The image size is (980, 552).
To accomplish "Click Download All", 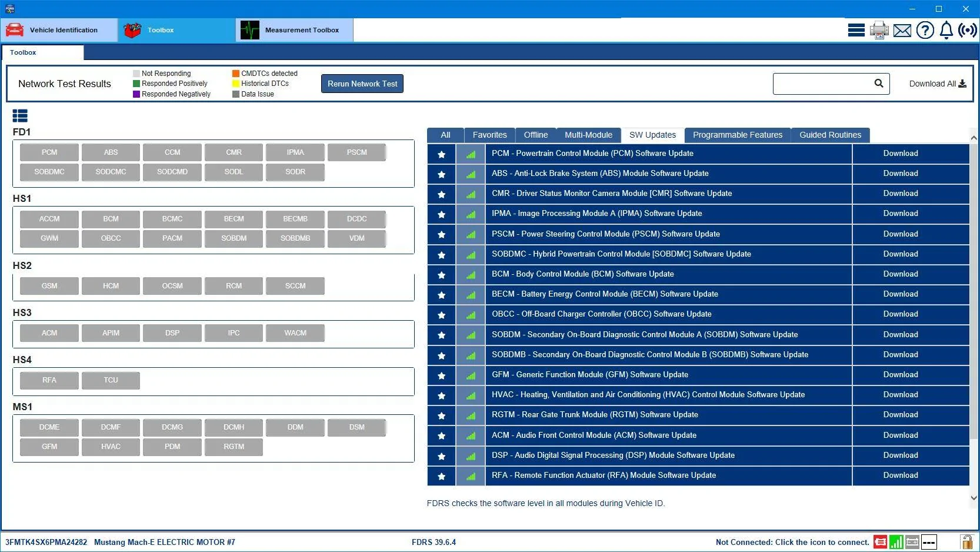I will coord(938,84).
